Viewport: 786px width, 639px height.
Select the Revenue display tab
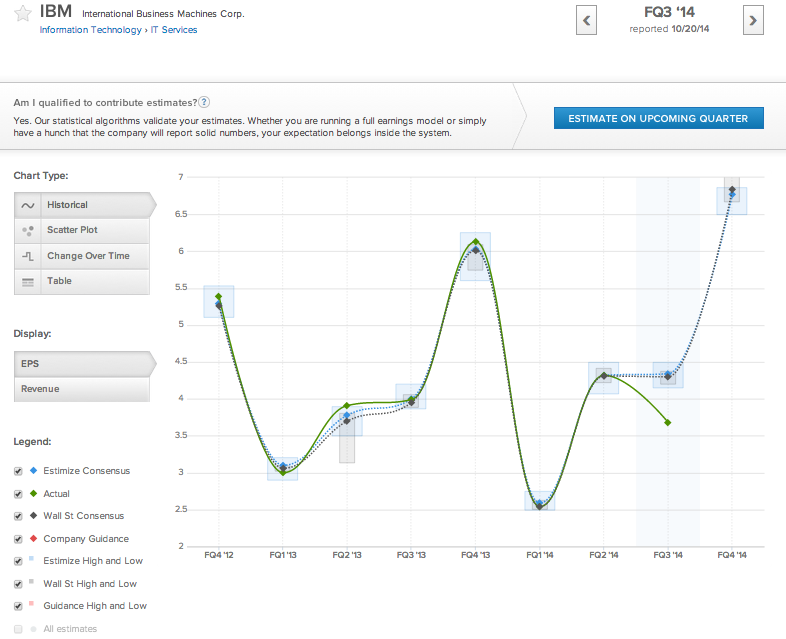[x=82, y=389]
